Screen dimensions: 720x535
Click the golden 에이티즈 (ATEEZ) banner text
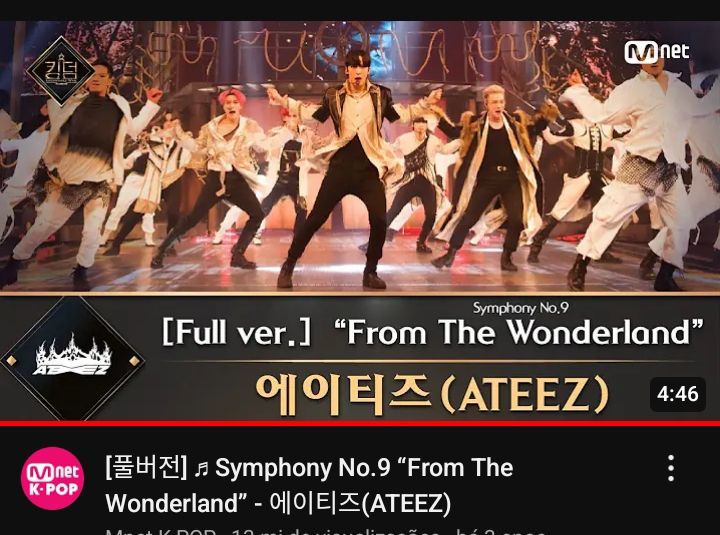(x=433, y=394)
